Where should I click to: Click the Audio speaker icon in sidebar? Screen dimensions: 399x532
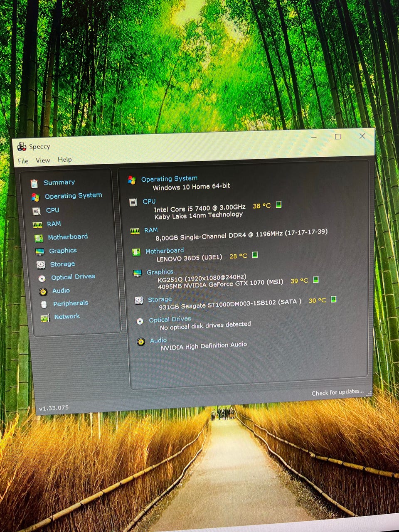point(43,292)
